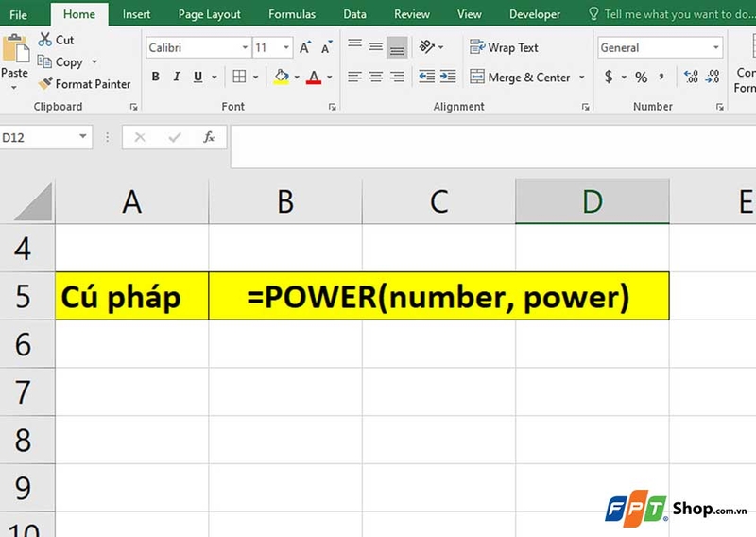Click Select All corner triangle

tap(33, 201)
